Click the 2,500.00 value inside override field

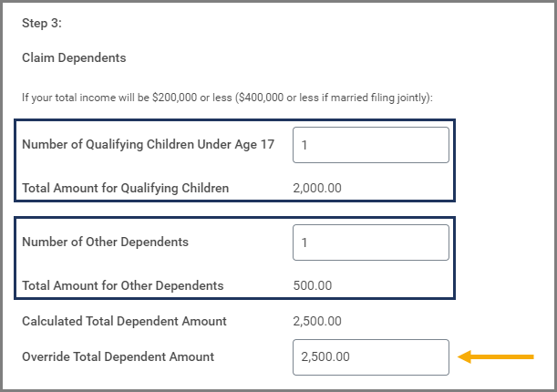tap(325, 357)
